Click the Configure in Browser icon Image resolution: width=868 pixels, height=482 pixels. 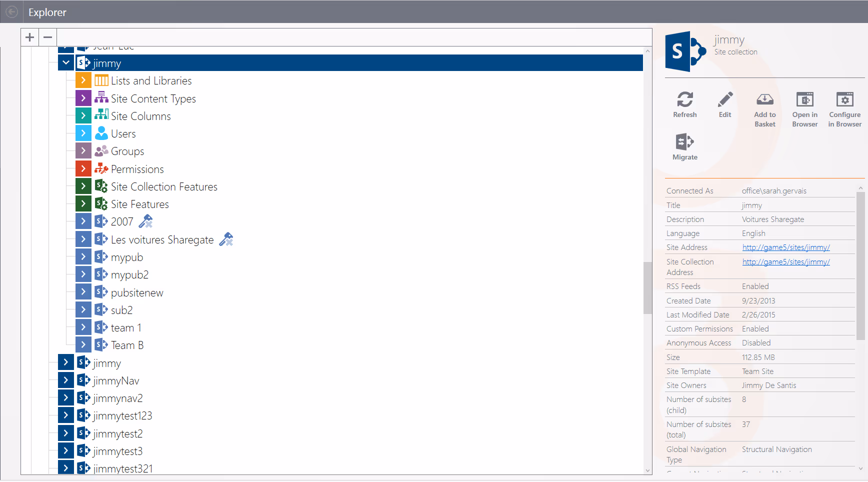[845, 99]
